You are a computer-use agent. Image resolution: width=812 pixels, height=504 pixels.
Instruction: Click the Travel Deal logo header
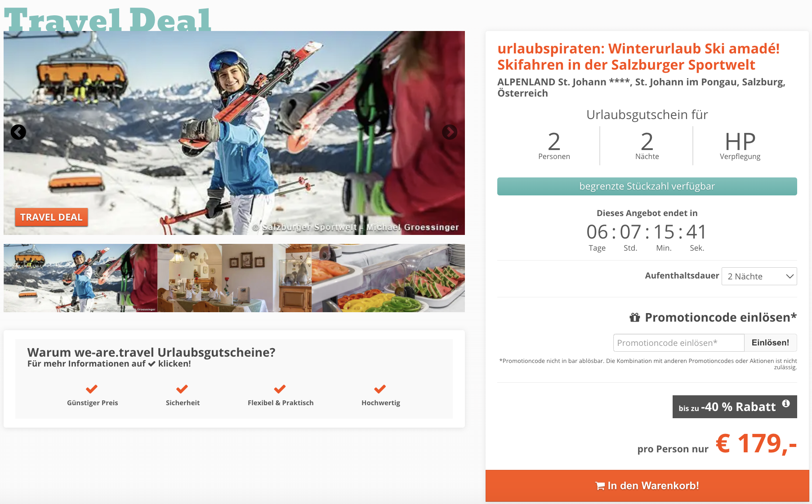click(108, 19)
